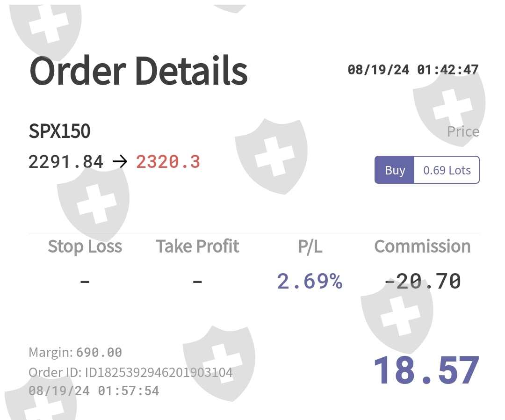Select the Stop Loss column header

point(85,246)
